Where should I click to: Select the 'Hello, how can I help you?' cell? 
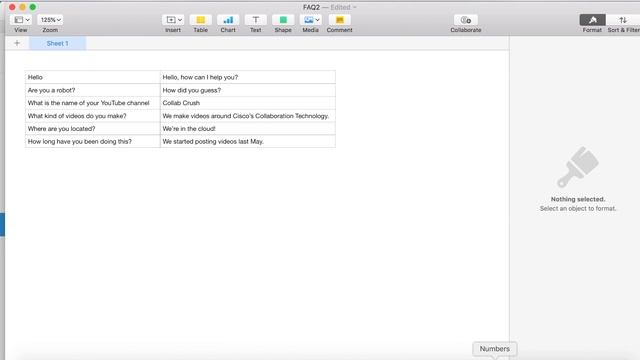coord(248,77)
